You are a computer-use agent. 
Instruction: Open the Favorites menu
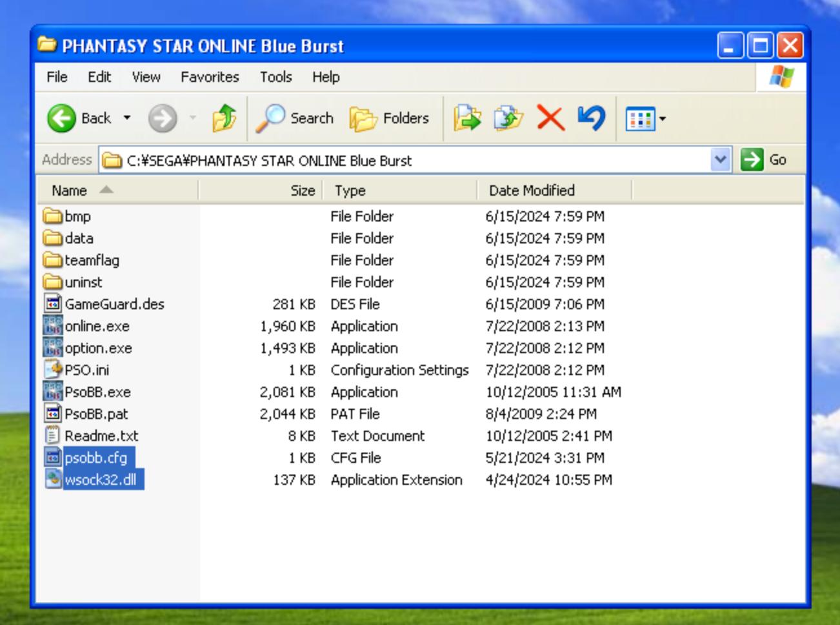210,77
